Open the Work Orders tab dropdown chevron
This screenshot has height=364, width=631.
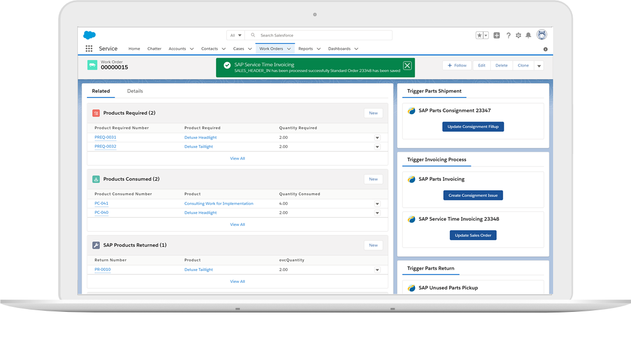pyautogui.click(x=289, y=49)
